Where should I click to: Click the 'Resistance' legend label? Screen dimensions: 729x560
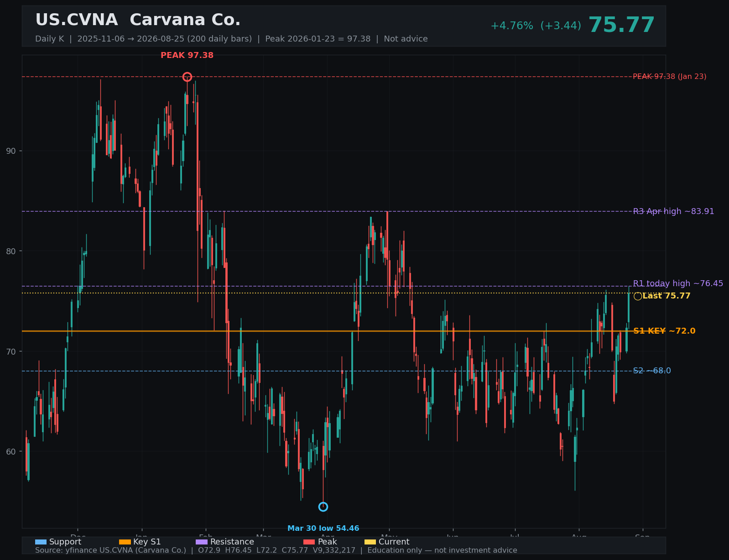pos(232,542)
